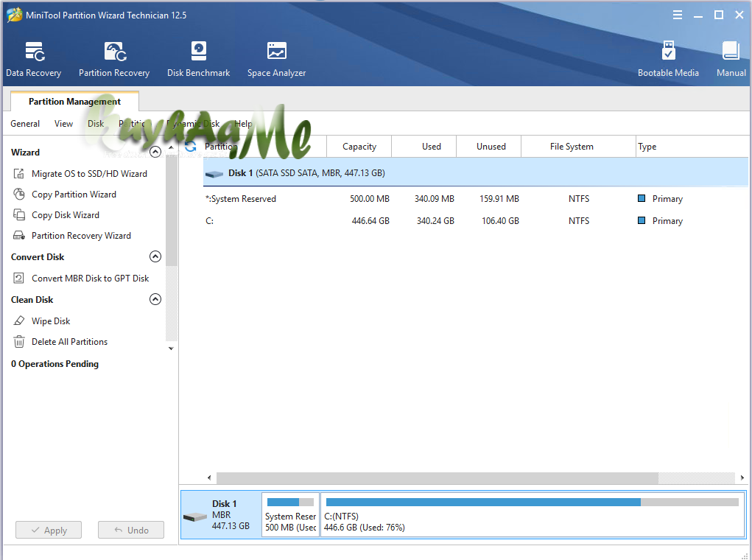The height and width of the screenshot is (560, 752).
Task: Open the hamburger menu in the title bar
Action: pos(677,15)
